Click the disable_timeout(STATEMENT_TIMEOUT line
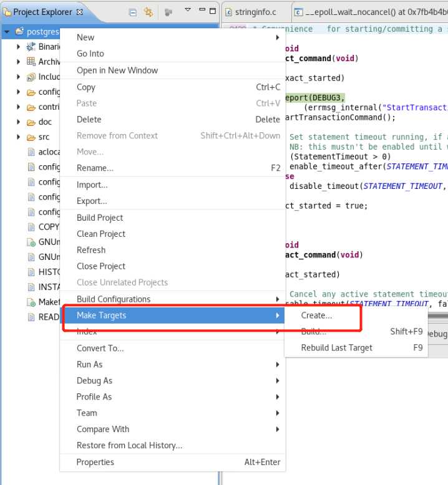 pos(368,186)
